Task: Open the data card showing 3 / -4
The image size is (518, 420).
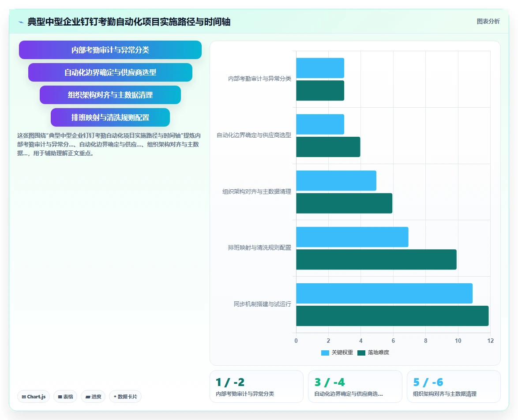Action: click(355, 386)
